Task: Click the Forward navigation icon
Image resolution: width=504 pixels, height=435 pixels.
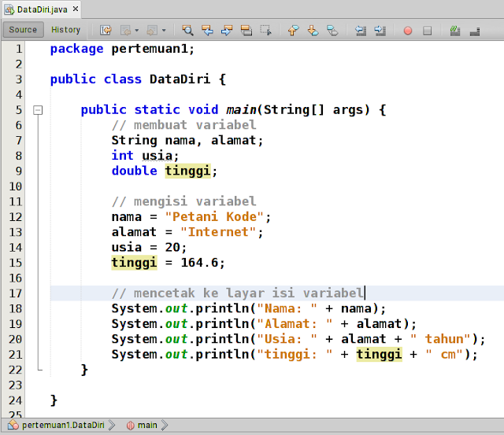Action: (152, 30)
